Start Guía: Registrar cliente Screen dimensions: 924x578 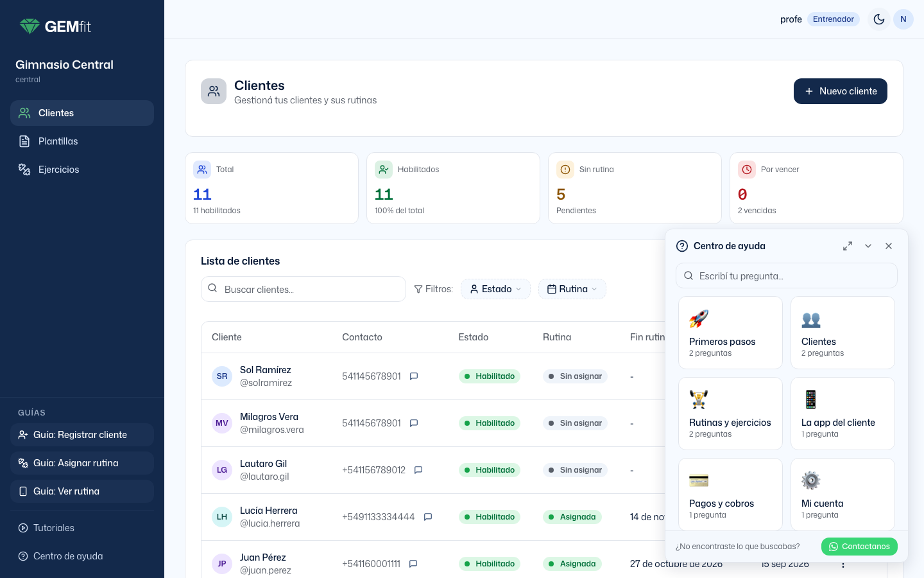click(82, 435)
